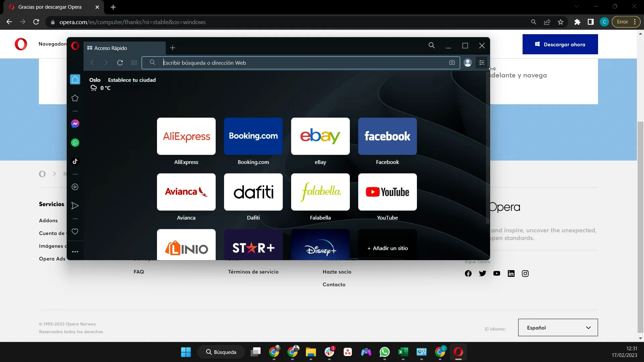Click the Opera window vertical scrollbar

[488, 147]
